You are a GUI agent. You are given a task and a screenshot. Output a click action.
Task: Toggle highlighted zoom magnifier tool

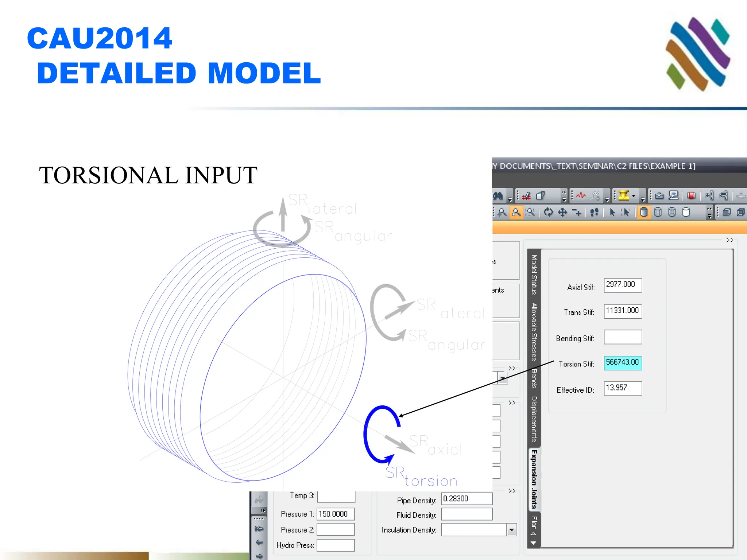pos(516,212)
